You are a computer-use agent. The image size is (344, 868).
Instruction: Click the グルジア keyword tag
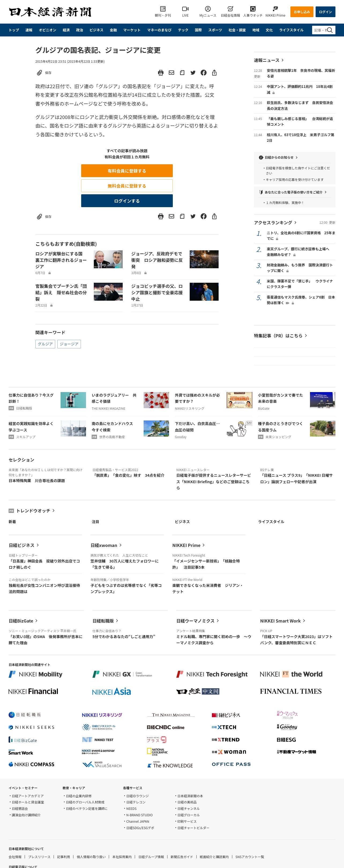pos(45,344)
